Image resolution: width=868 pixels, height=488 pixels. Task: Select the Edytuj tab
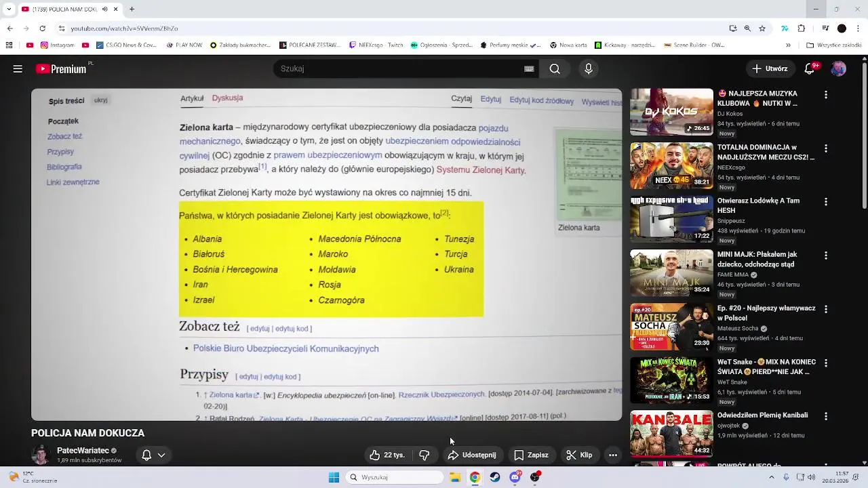491,99
